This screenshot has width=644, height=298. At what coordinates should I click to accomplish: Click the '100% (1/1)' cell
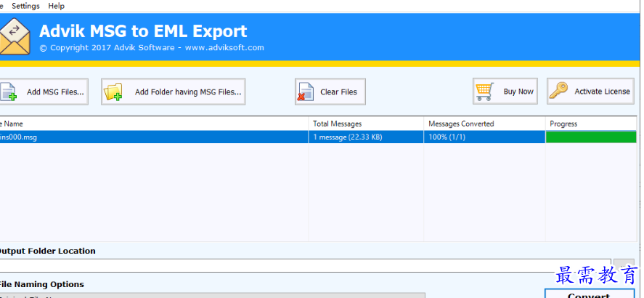[484, 137]
